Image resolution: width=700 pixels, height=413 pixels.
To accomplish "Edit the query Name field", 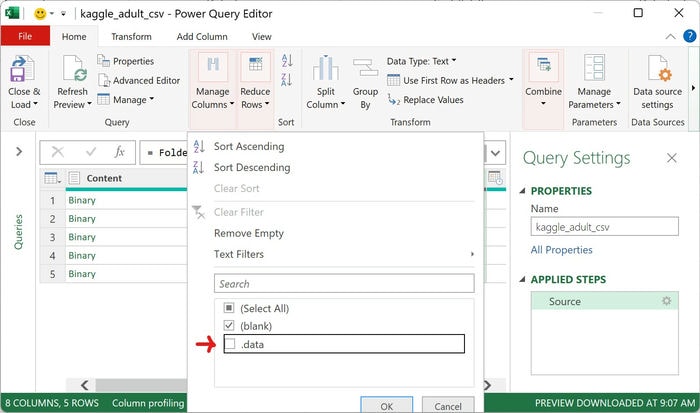I will [x=604, y=227].
